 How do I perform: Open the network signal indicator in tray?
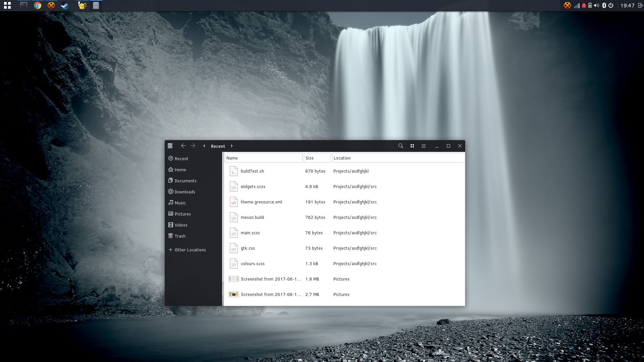pos(577,5)
